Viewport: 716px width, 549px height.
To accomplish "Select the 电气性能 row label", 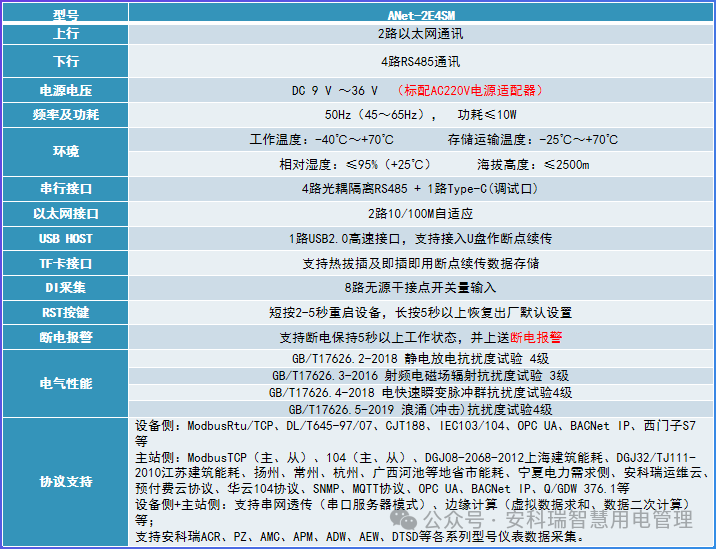I will [x=65, y=383].
